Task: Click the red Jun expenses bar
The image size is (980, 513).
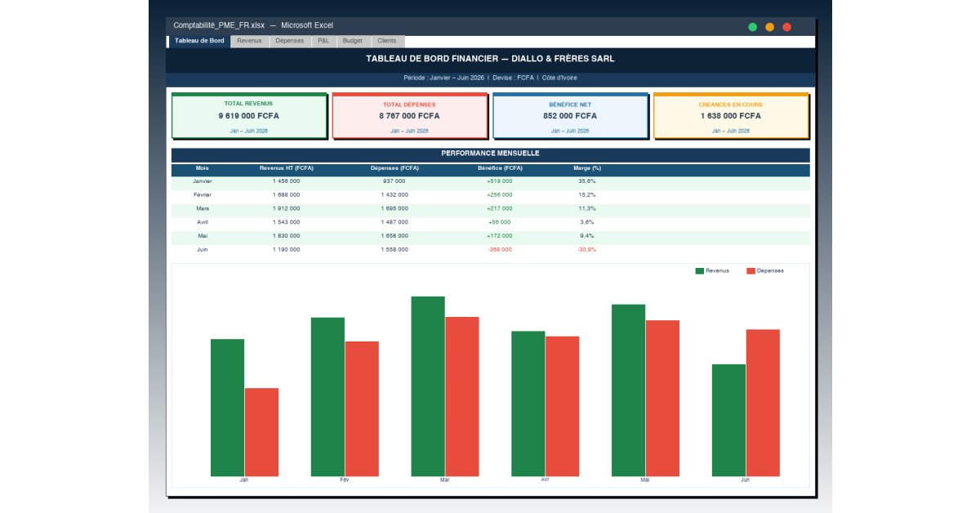Action: [x=763, y=403]
